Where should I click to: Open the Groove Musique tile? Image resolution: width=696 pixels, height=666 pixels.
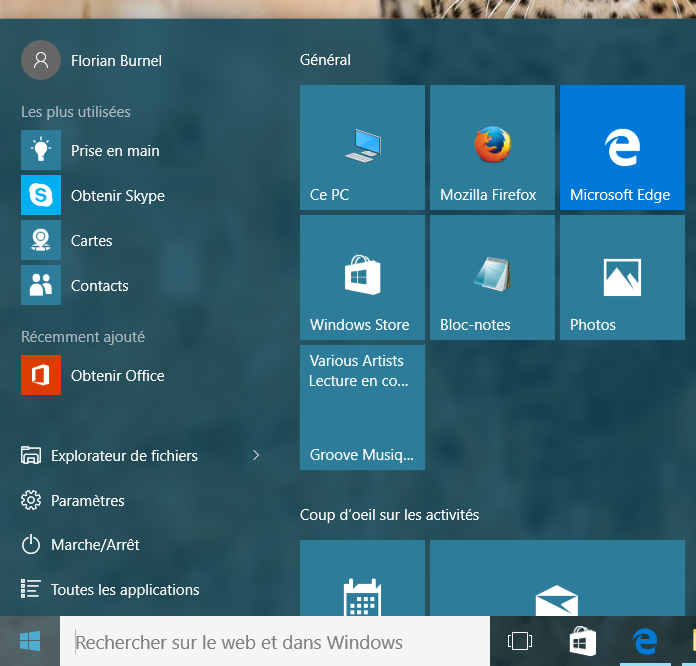362,407
